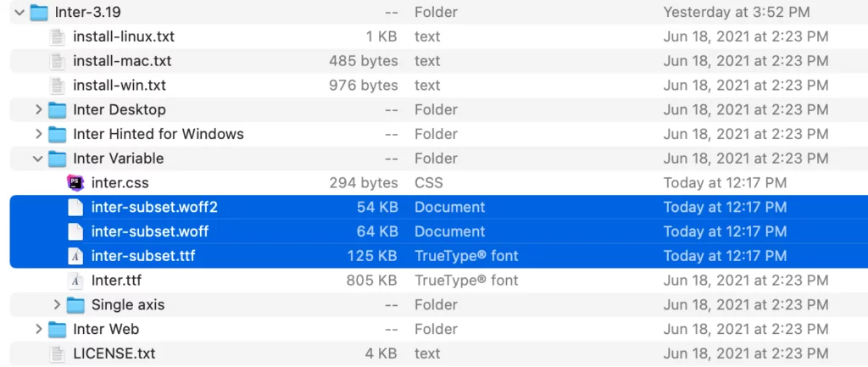Click the Inter-3.19 folder icon
The width and height of the screenshot is (868, 367).
[x=39, y=13]
